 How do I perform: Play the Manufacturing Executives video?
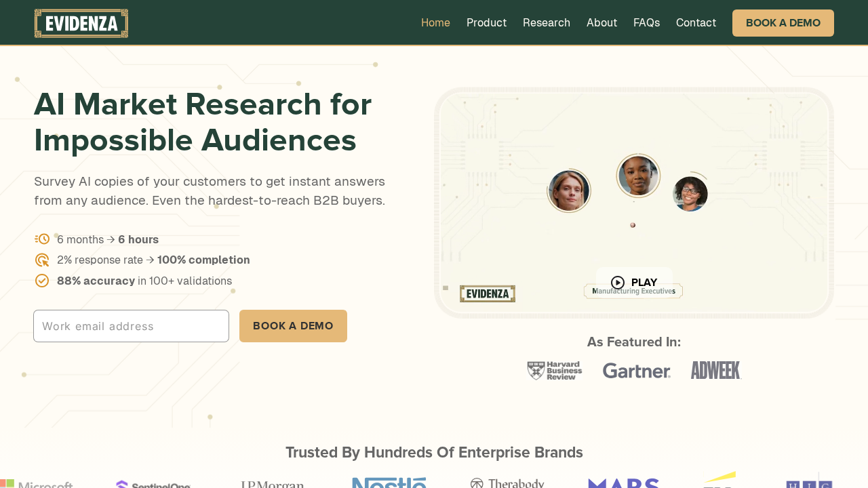tap(633, 282)
